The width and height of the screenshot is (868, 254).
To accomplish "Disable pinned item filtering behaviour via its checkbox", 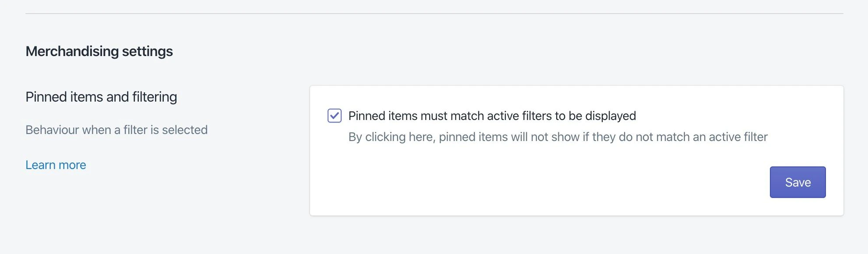I will 335,116.
